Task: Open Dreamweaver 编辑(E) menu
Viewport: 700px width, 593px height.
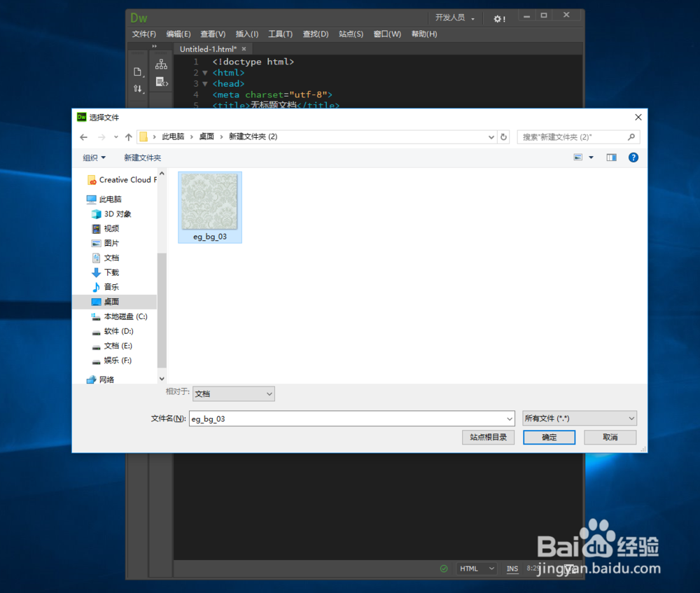Action: (178, 34)
